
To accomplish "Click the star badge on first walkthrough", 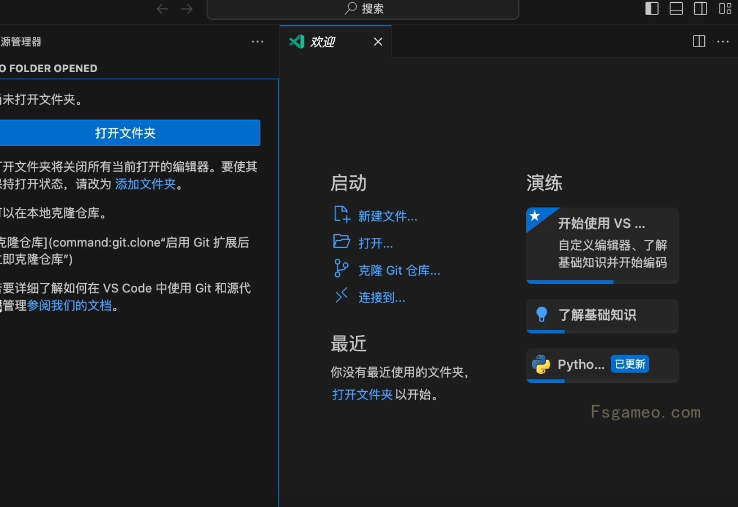I will pyautogui.click(x=535, y=216).
